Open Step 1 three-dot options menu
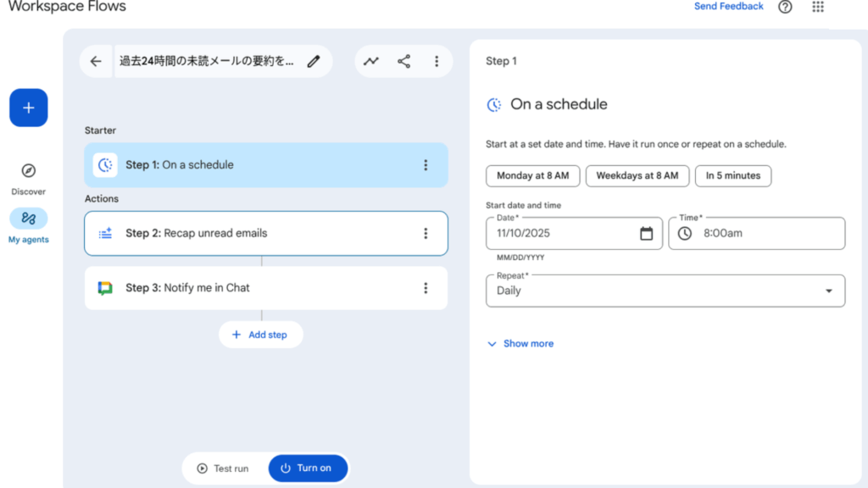Image resolution: width=868 pixels, height=488 pixels. (426, 165)
